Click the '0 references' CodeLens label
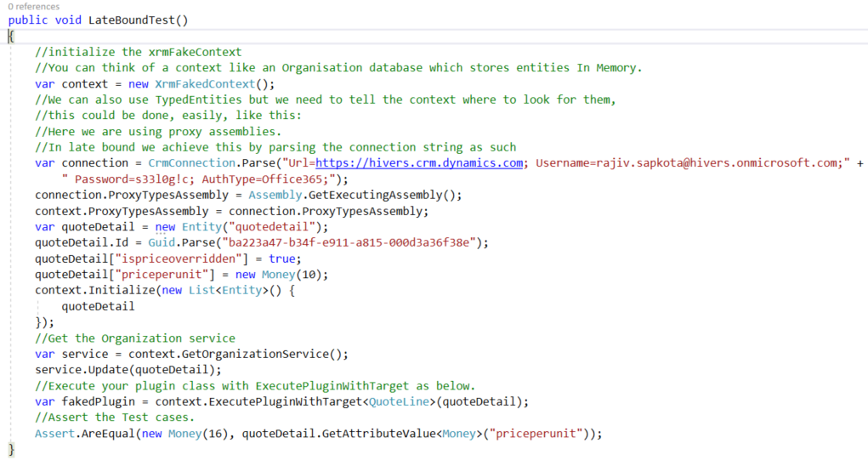 (34, 7)
